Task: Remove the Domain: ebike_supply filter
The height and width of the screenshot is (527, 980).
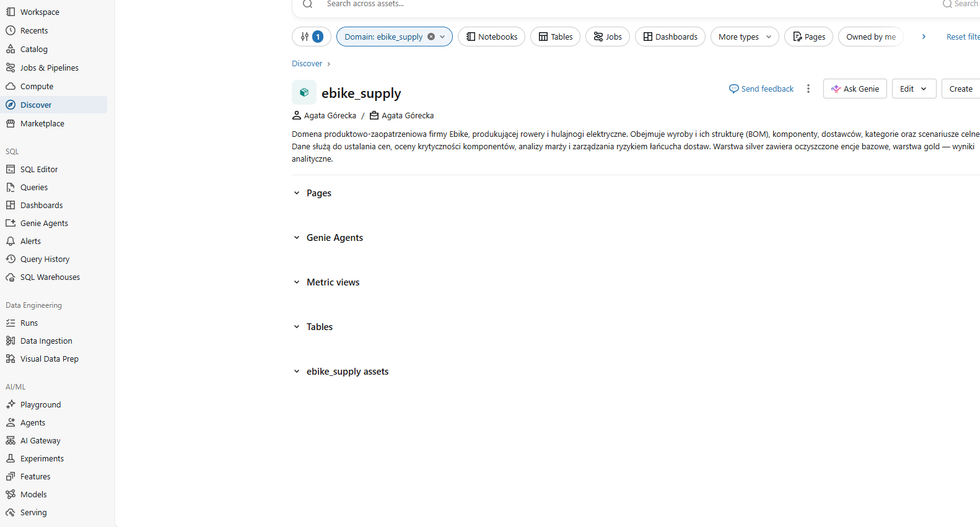Action: click(x=431, y=37)
